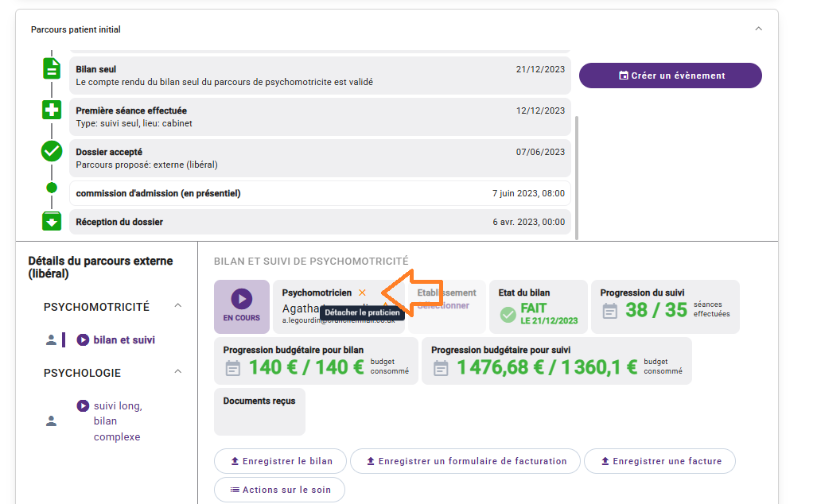817x504 pixels.
Task: Collapse the Parcours patient initial panel
Action: pos(758,29)
